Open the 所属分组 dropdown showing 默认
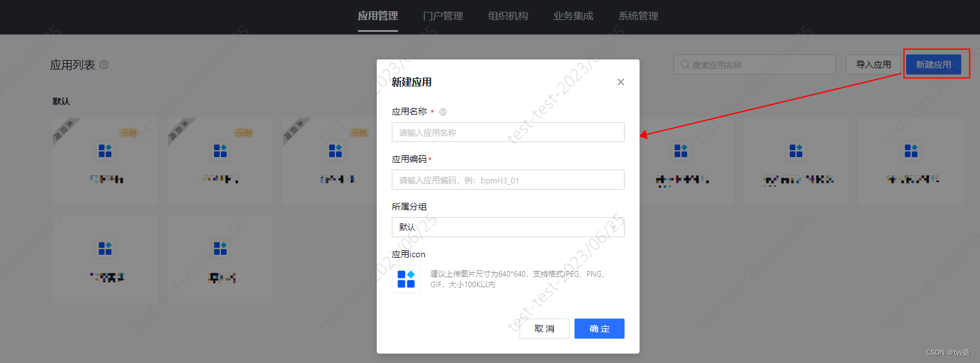Image resolution: width=980 pixels, height=363 pixels. (x=508, y=227)
